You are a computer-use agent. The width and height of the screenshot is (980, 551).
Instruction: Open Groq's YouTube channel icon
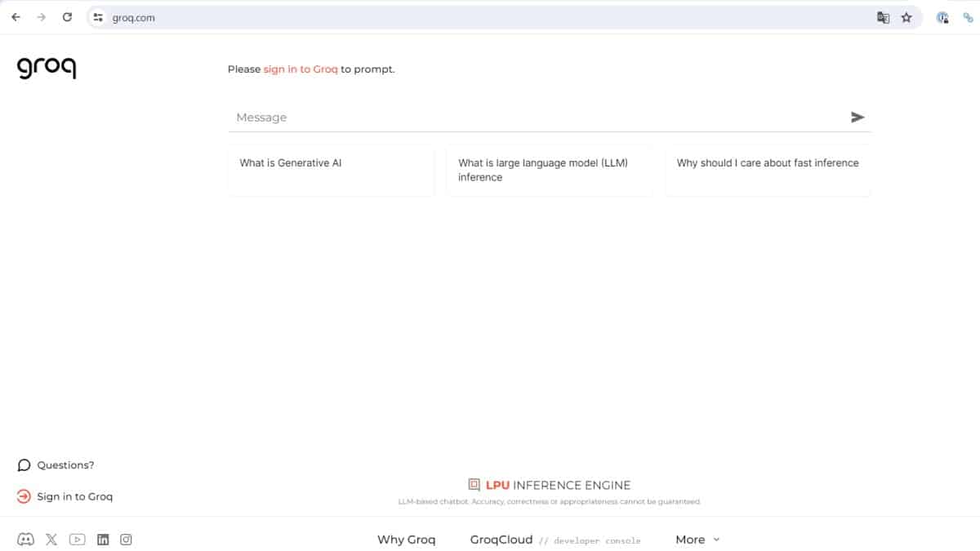point(77,540)
